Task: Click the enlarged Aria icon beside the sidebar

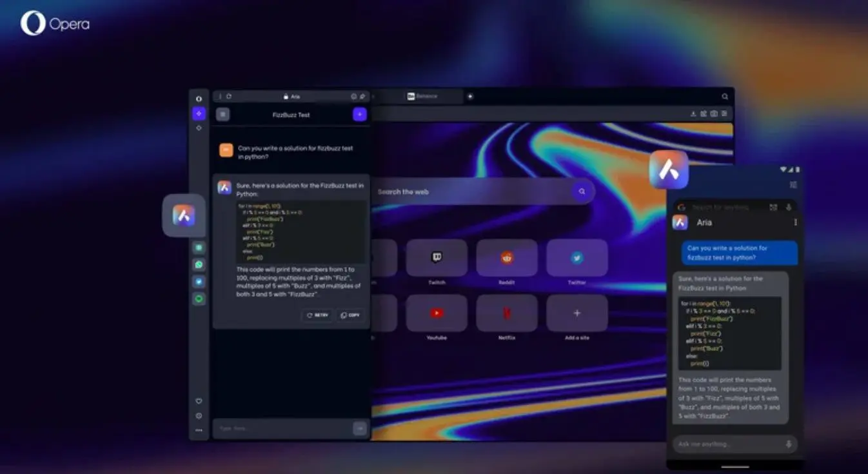Action: 184,215
